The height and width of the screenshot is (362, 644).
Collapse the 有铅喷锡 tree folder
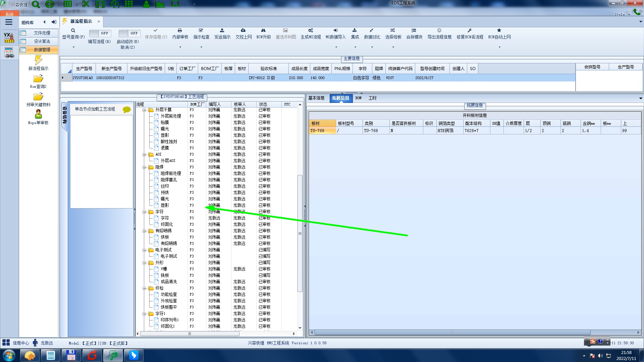coord(144,231)
